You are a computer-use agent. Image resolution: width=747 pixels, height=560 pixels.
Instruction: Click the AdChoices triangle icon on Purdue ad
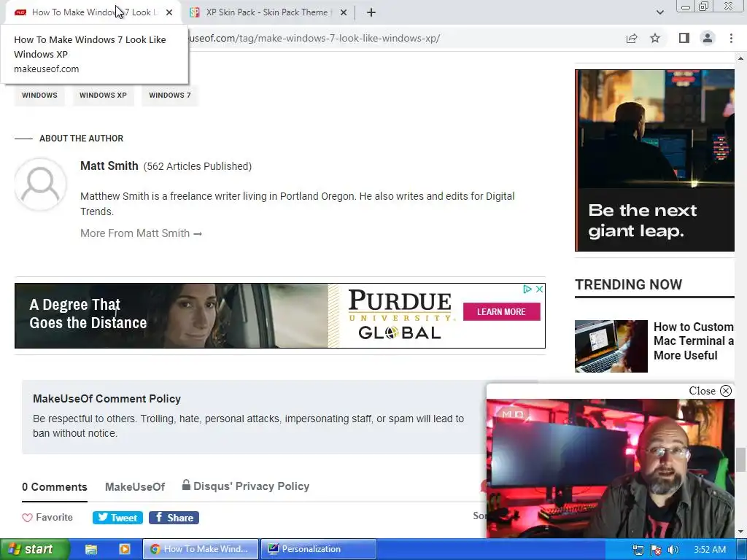[527, 289]
